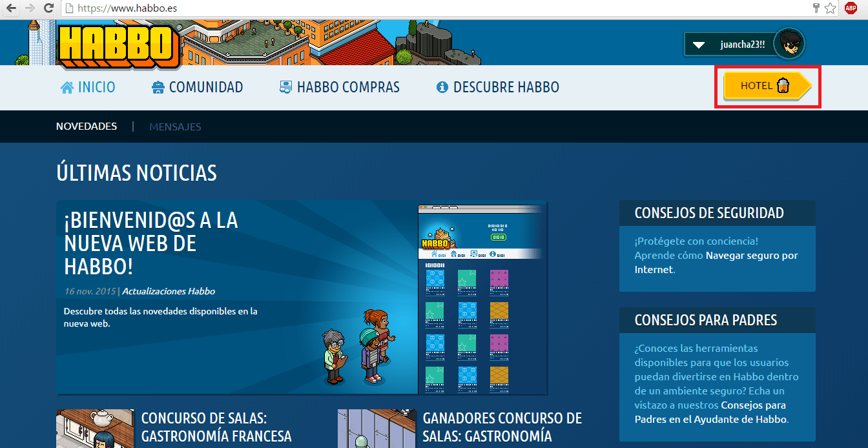Open the Habbo Compras navigation menu
Viewport: 868px width, 448px height.
pyautogui.click(x=339, y=87)
